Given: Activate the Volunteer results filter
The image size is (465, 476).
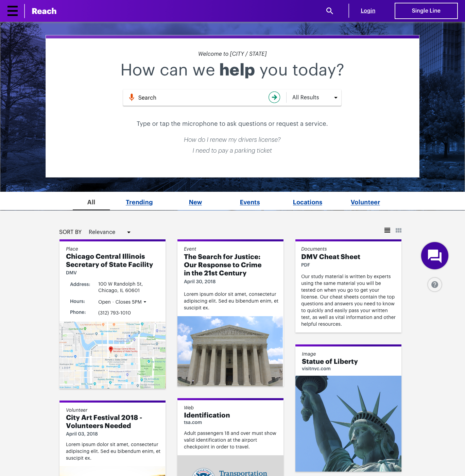Looking at the screenshot, I should point(365,202).
